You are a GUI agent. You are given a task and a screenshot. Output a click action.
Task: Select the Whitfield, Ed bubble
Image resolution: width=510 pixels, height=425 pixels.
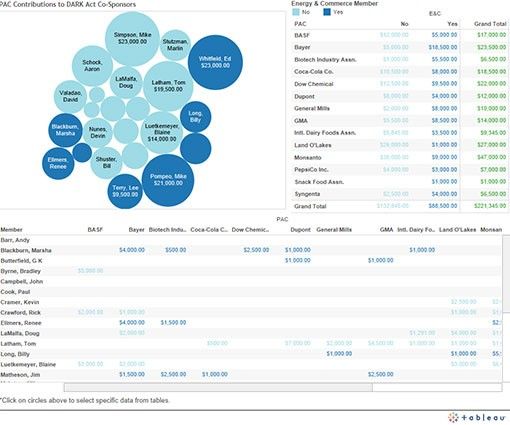point(215,62)
